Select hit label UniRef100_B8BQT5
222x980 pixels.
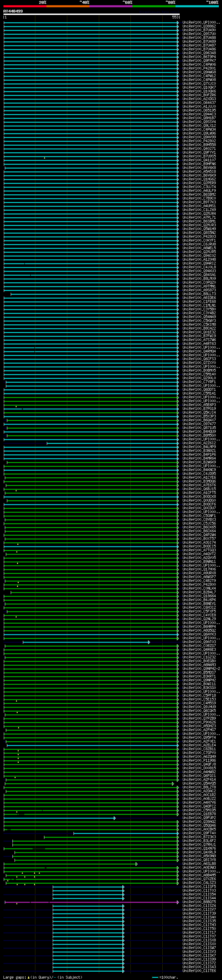(x=199, y=902)
